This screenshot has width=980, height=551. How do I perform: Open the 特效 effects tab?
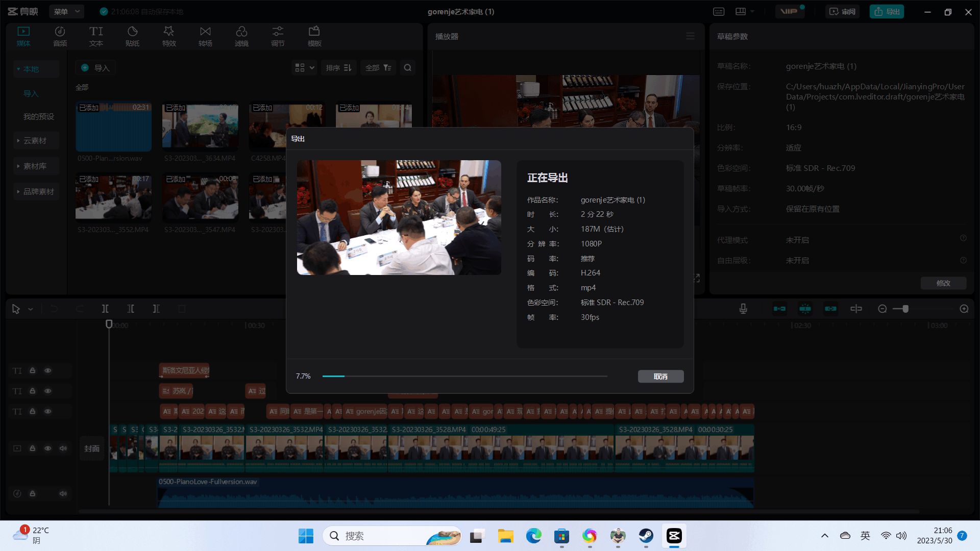click(169, 36)
